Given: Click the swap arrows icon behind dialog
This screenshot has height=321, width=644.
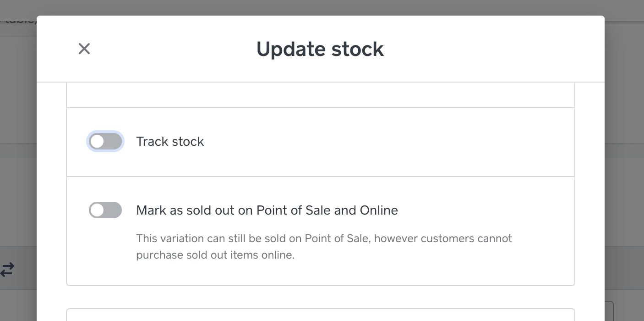Looking at the screenshot, I should [7, 270].
